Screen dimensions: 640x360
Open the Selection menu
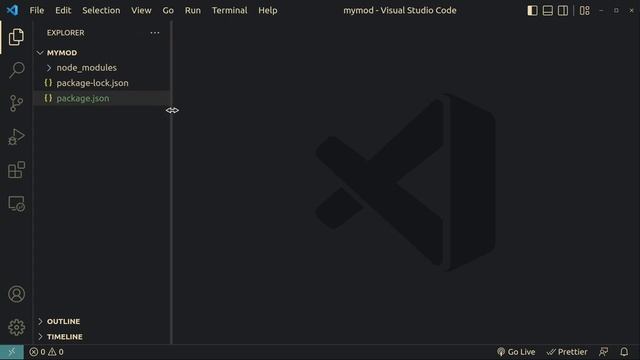tap(101, 10)
